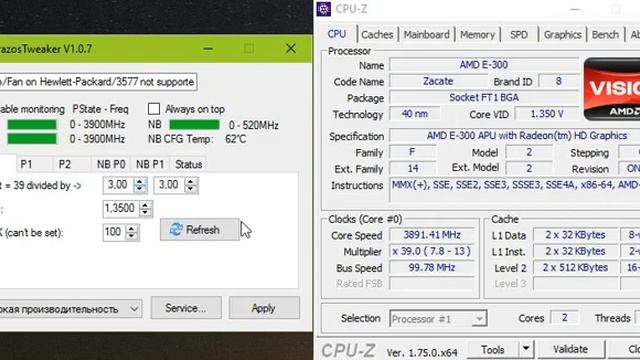Click the CLK field showing 100
The width and height of the screenshot is (640, 360).
[114, 232]
